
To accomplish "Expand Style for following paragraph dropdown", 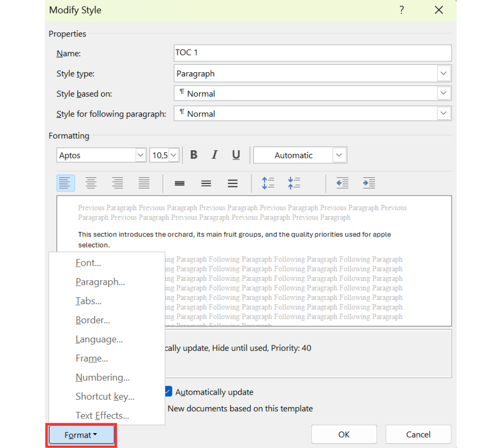I will coord(444,113).
